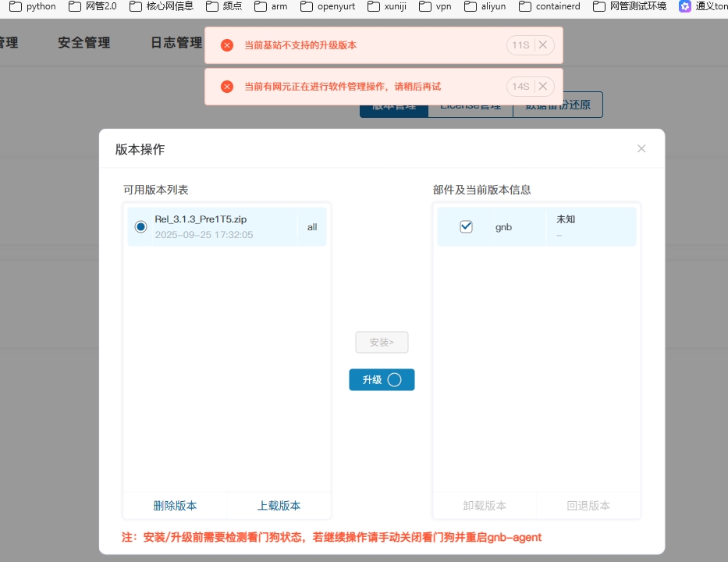Open the 网管2.0 bookmark folder
Viewport: 728px width, 562px height.
click(x=92, y=6)
